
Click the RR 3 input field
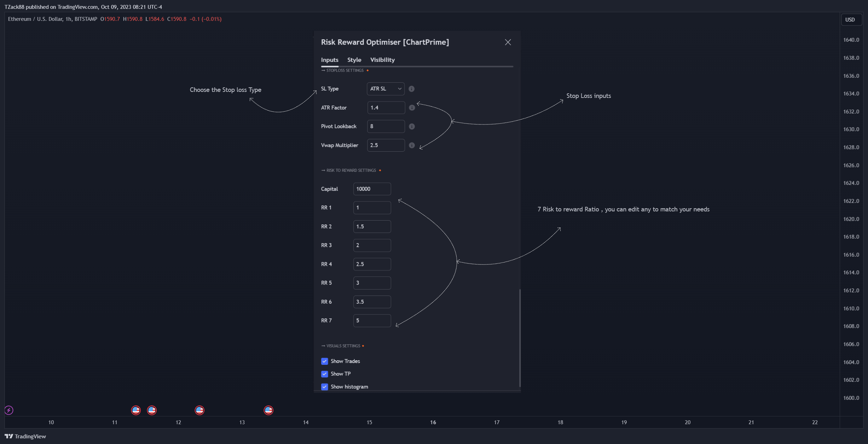[372, 245]
